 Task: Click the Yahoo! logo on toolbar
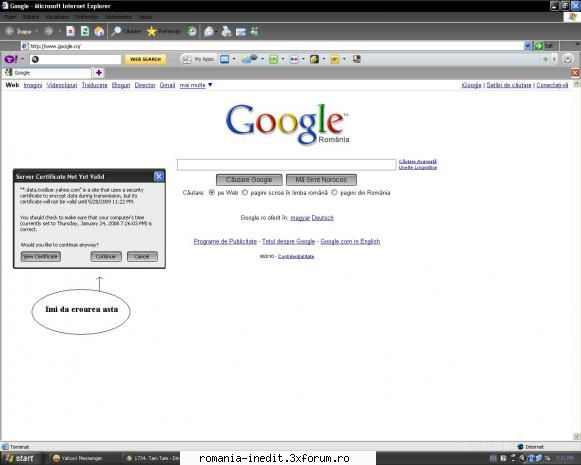(x=11, y=59)
